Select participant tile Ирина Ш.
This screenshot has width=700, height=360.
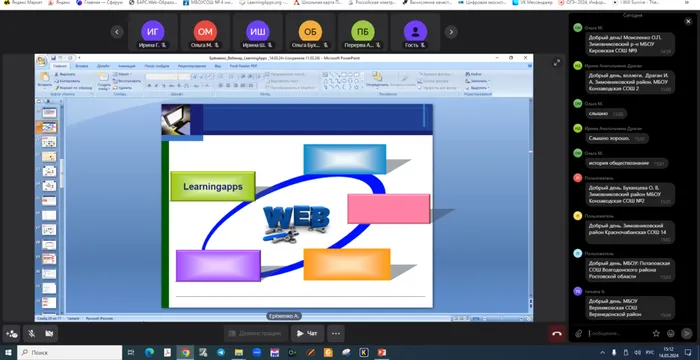258,32
